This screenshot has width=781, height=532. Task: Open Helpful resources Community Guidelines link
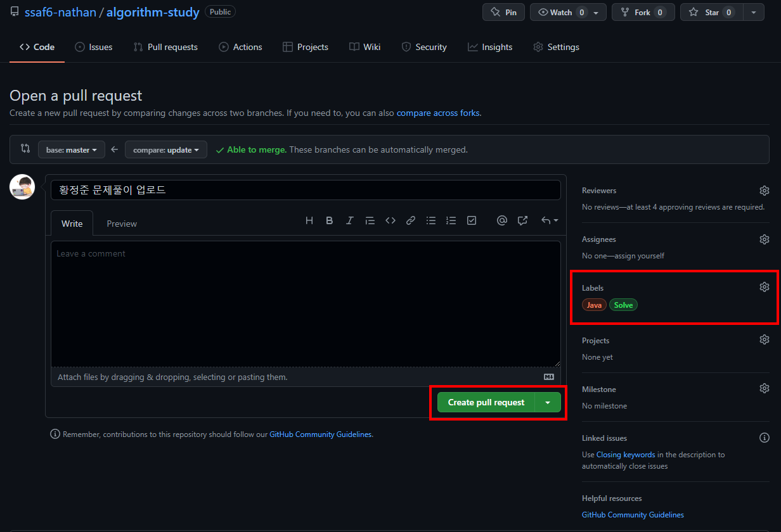click(x=633, y=515)
